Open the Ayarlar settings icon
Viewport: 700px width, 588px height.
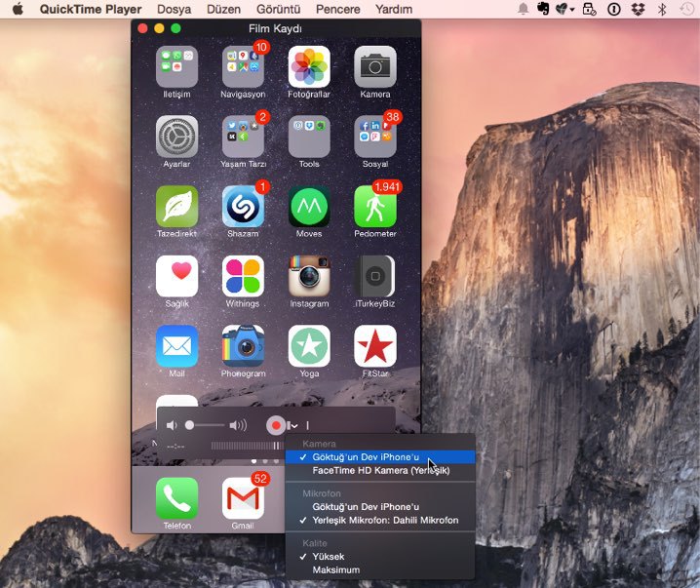pyautogui.click(x=176, y=137)
